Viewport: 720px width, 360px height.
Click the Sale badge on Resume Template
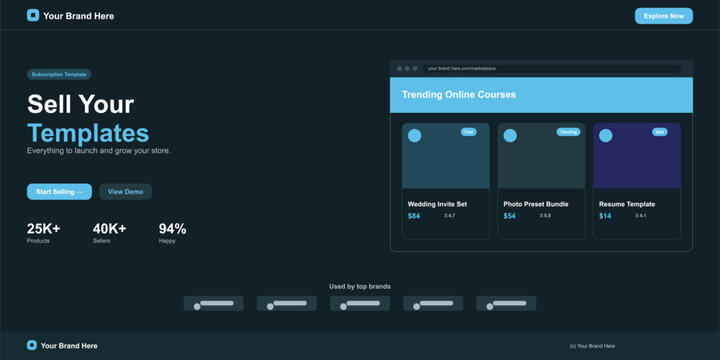659,132
